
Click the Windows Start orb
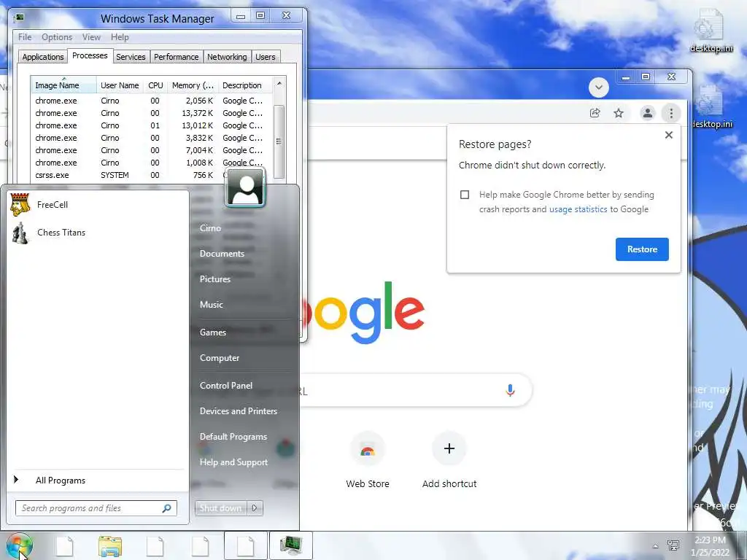pyautogui.click(x=19, y=546)
